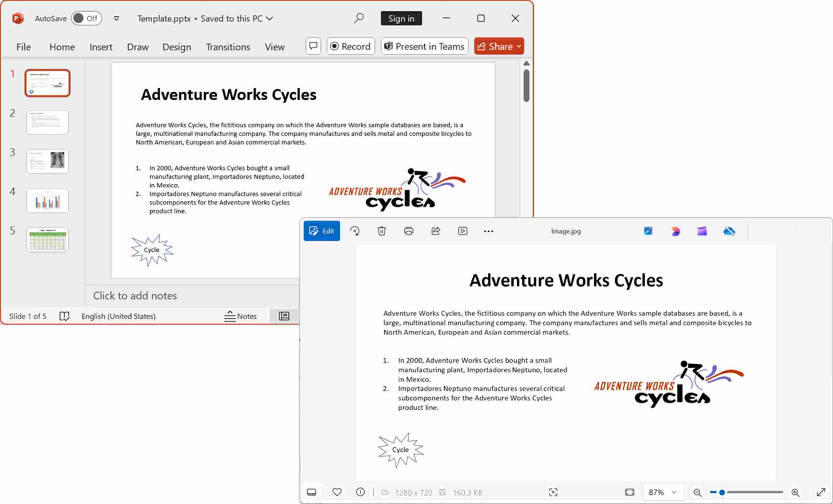Show file info in Photos viewer
This screenshot has width=833, height=504.
361,492
